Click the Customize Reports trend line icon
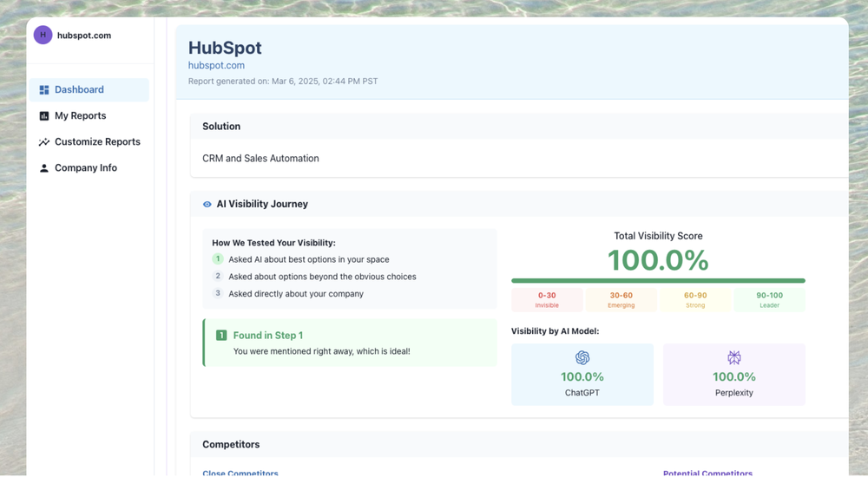Viewport: 868px width, 477px height. [x=44, y=142]
